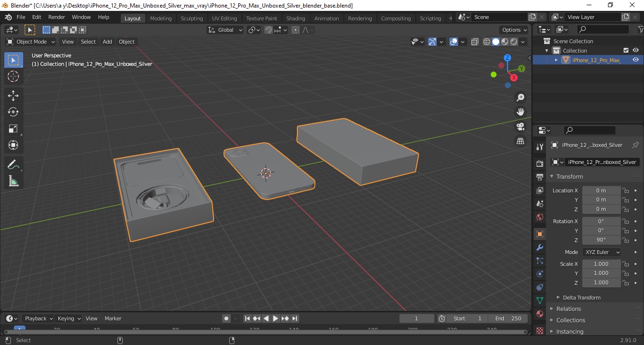The width and height of the screenshot is (644, 345).
Task: Switch to Material Preview shading
Action: [x=505, y=42]
